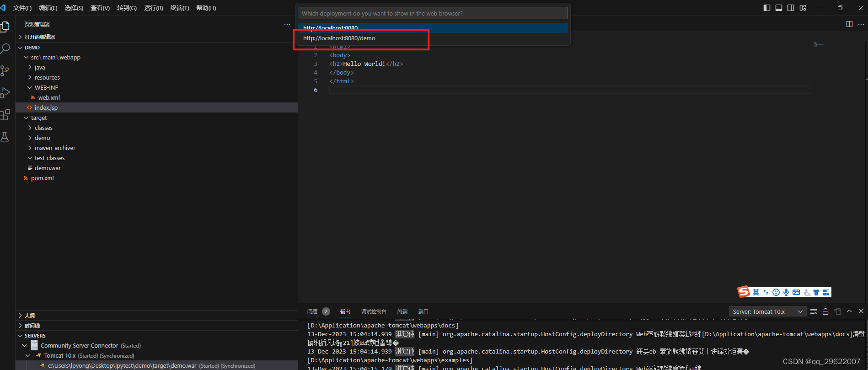Open the web.xml file
The height and width of the screenshot is (370, 868).
157,97
